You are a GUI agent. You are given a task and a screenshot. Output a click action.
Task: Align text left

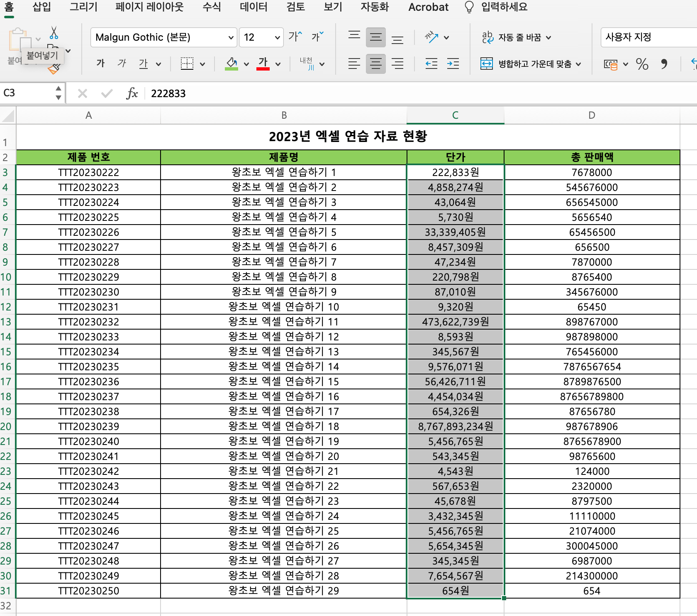click(x=354, y=64)
